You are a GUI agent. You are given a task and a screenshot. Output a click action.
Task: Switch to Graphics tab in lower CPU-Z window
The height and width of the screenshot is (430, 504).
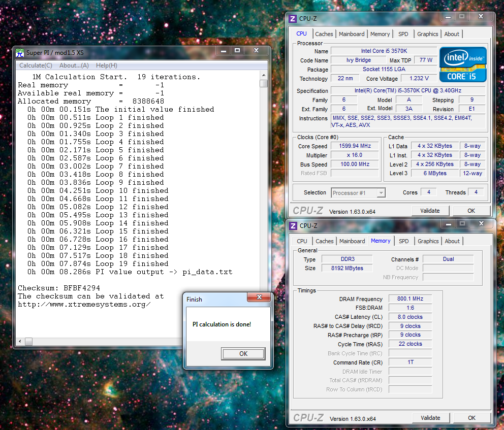[428, 241]
